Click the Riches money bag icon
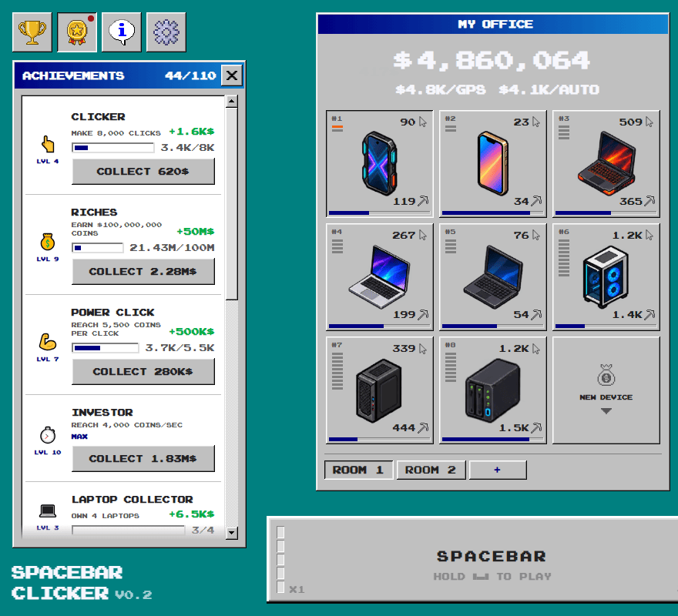The height and width of the screenshot is (616, 678). pos(48,242)
